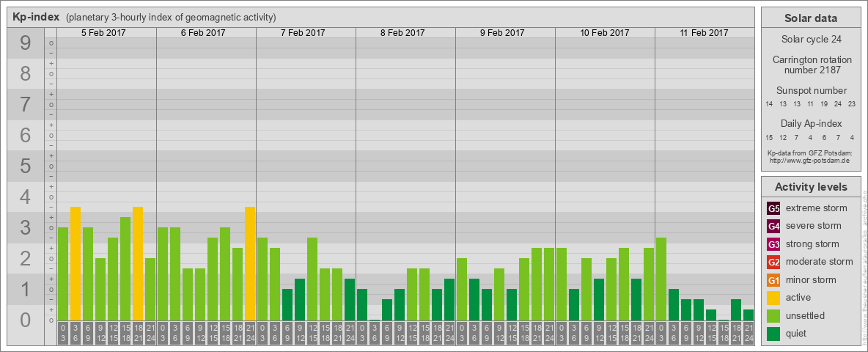868x352 pixels.
Task: Click sunspot value 19
Action: point(824,104)
